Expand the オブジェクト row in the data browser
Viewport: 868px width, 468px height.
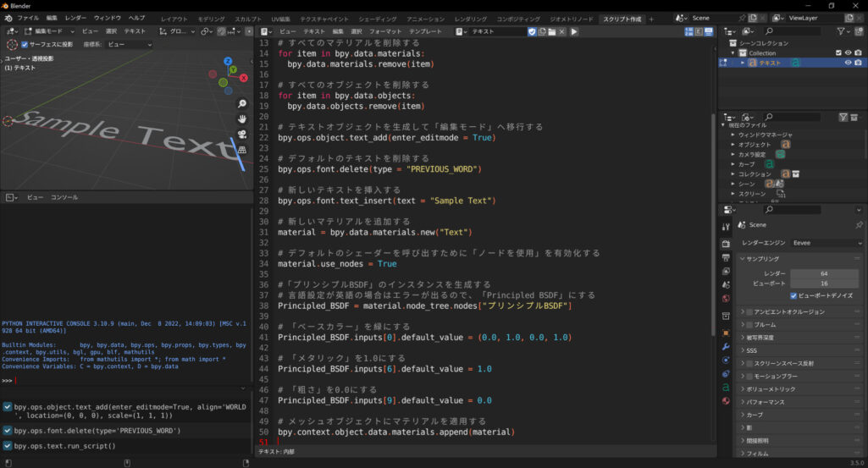pyautogui.click(x=733, y=145)
